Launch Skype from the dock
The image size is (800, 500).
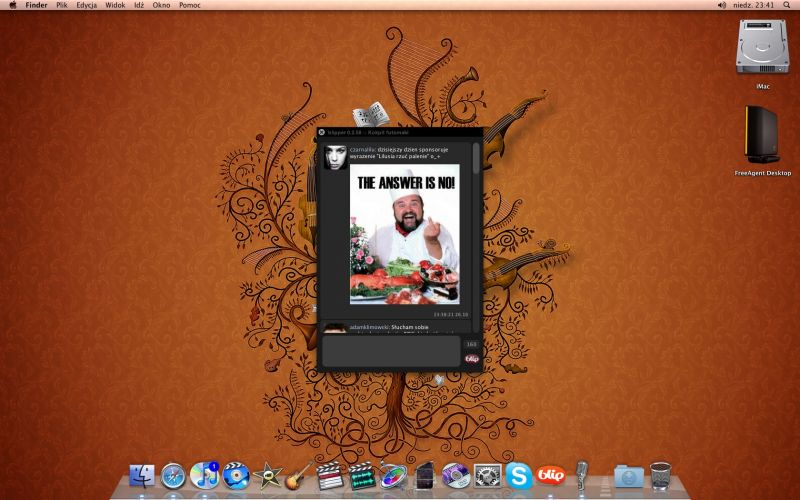tap(519, 476)
